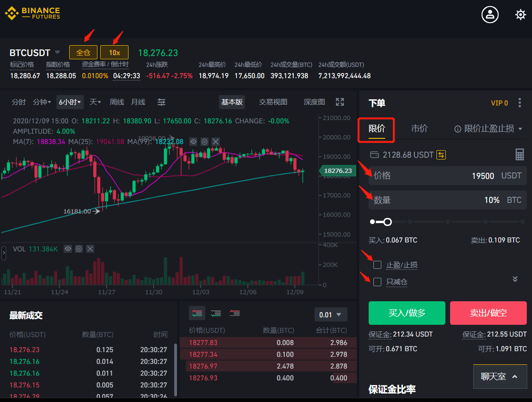Open the 分钟 interval dropdown

click(42, 102)
